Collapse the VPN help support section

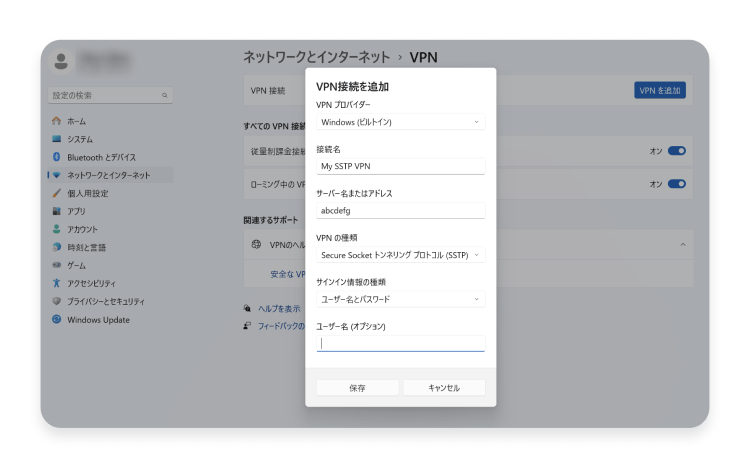[683, 245]
